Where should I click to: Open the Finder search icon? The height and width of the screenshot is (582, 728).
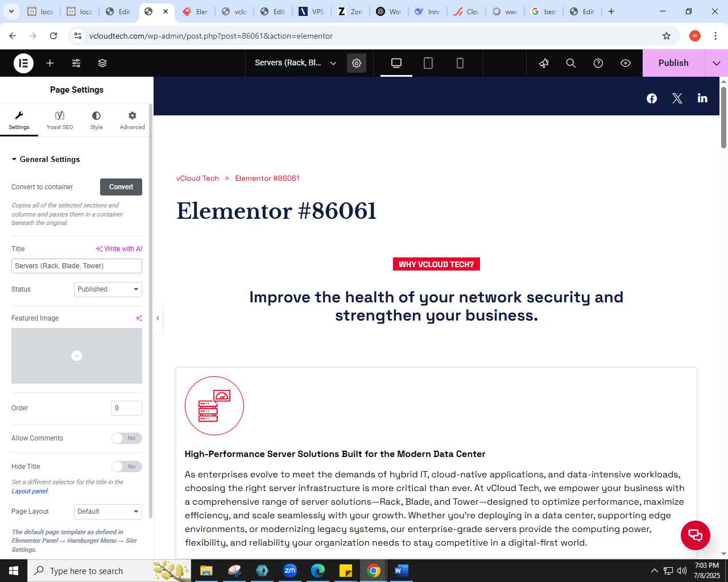tap(571, 63)
